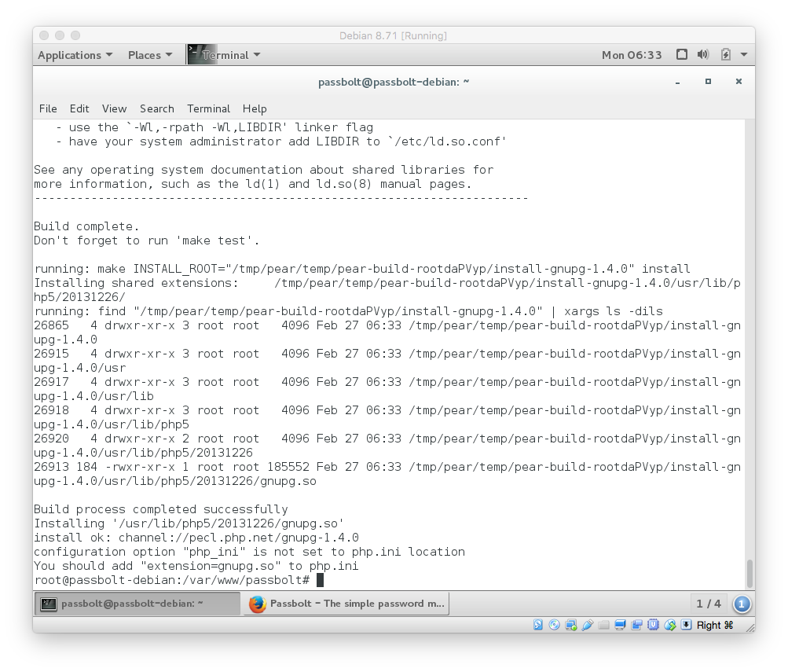This screenshot has width=788, height=672.
Task: Open the Applications menu
Action: click(75, 55)
